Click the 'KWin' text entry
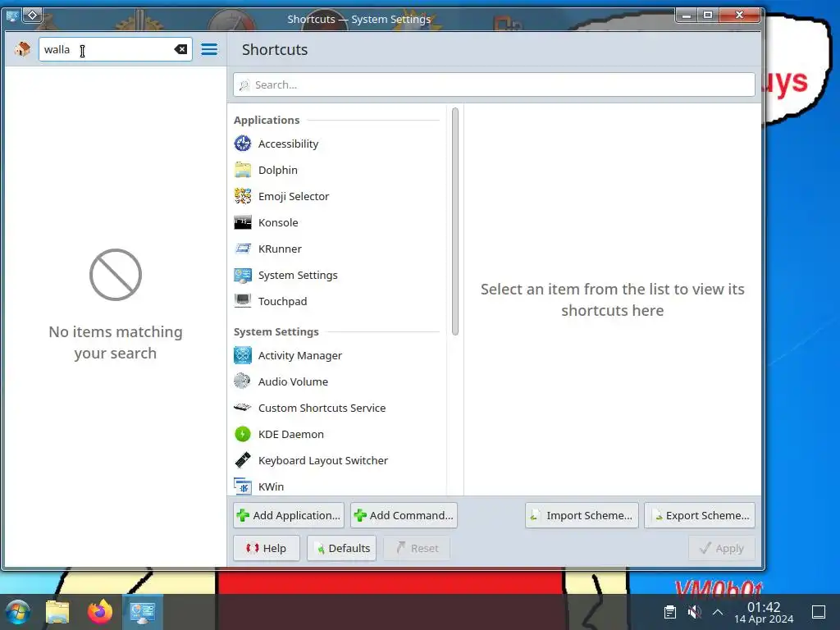Image resolution: width=840 pixels, height=630 pixels. tap(271, 486)
